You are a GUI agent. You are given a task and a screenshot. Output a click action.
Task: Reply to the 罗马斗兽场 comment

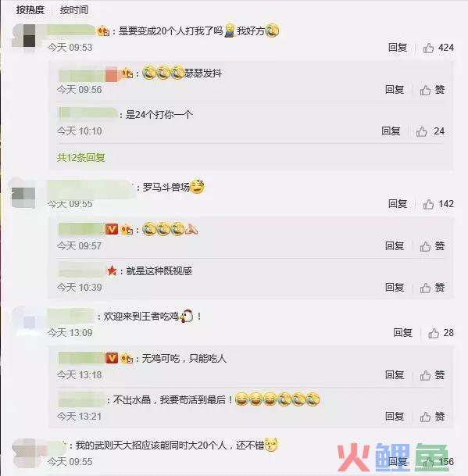click(398, 204)
